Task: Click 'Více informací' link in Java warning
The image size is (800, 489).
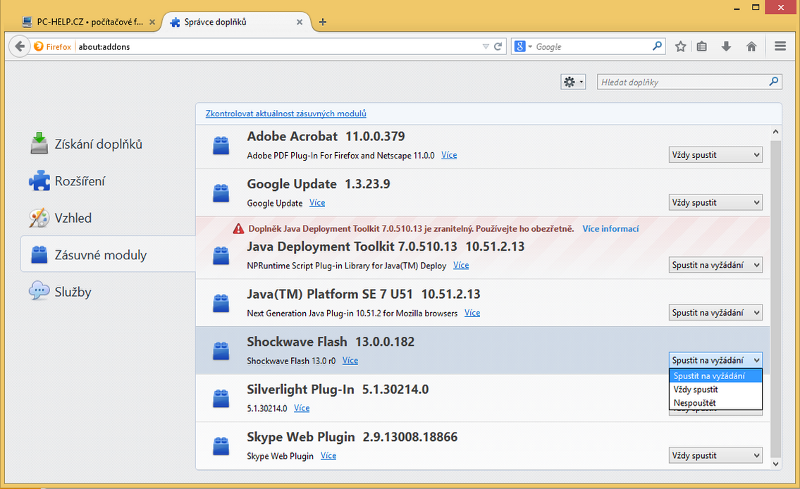Action: tap(612, 228)
